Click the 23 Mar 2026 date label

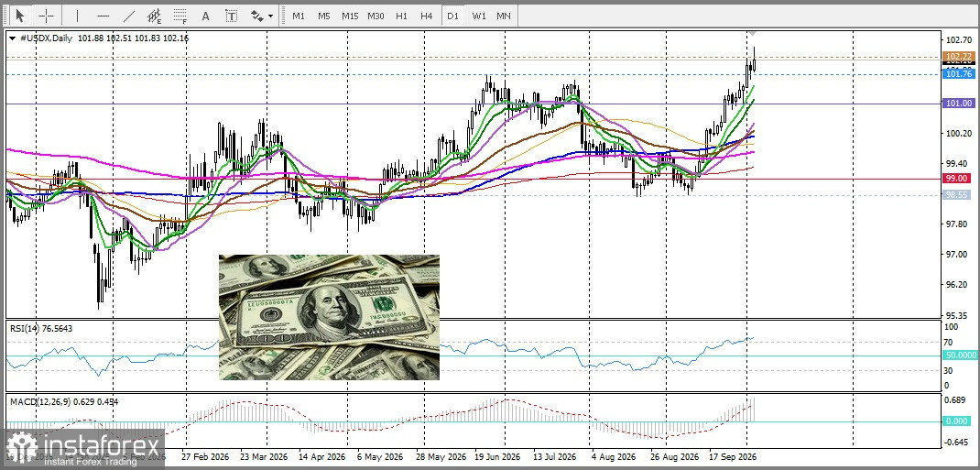click(x=263, y=456)
